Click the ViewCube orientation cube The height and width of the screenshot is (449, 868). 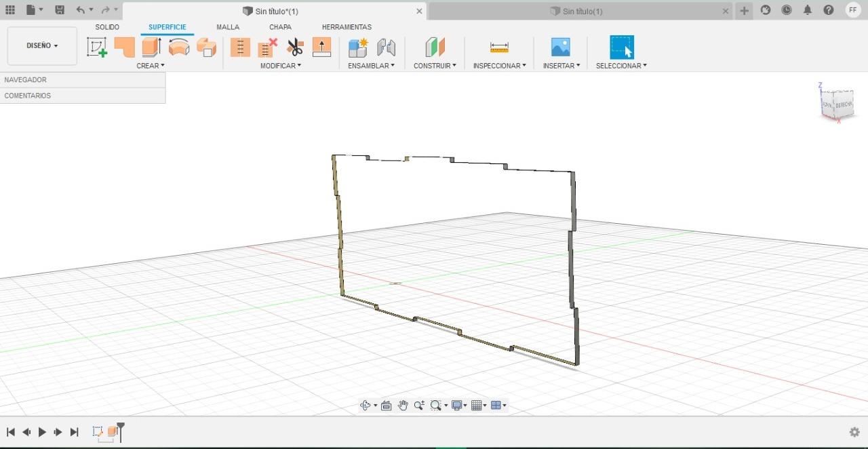click(837, 104)
